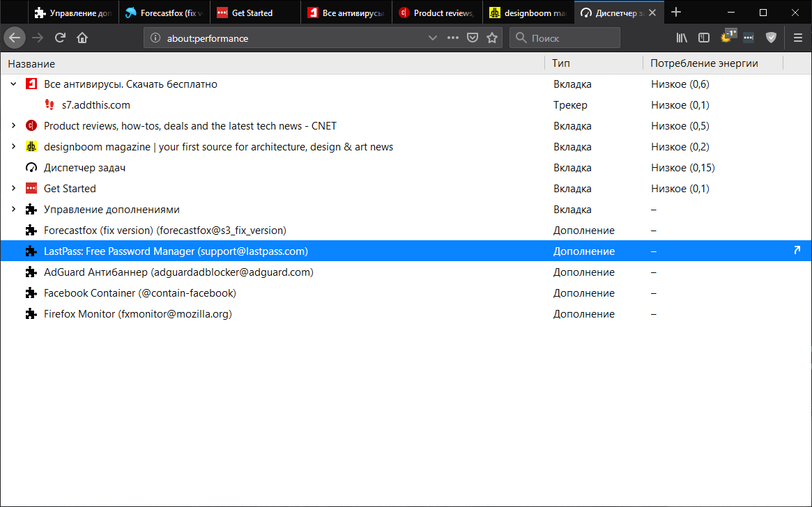This screenshot has width=812, height=507.
Task: Open Forecastfox weather toolbar icon
Action: pos(728,37)
